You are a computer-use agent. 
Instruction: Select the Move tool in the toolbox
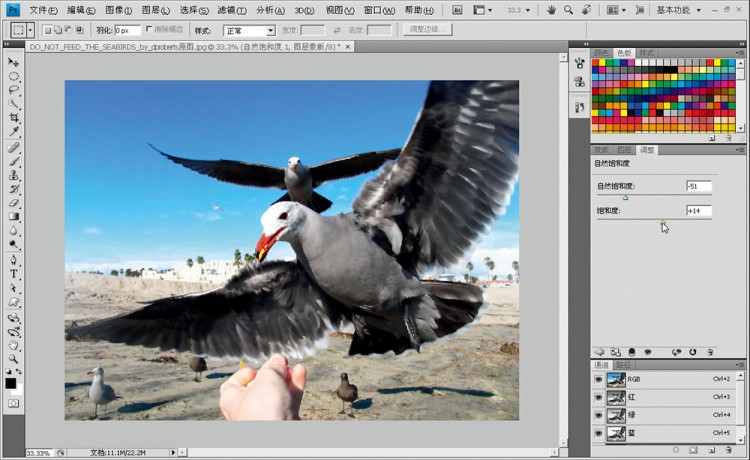14,62
